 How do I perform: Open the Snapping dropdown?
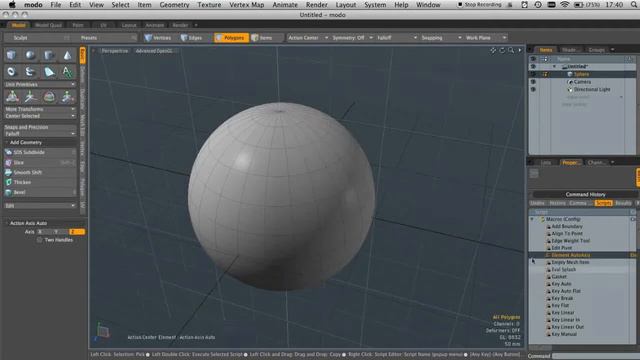point(441,38)
